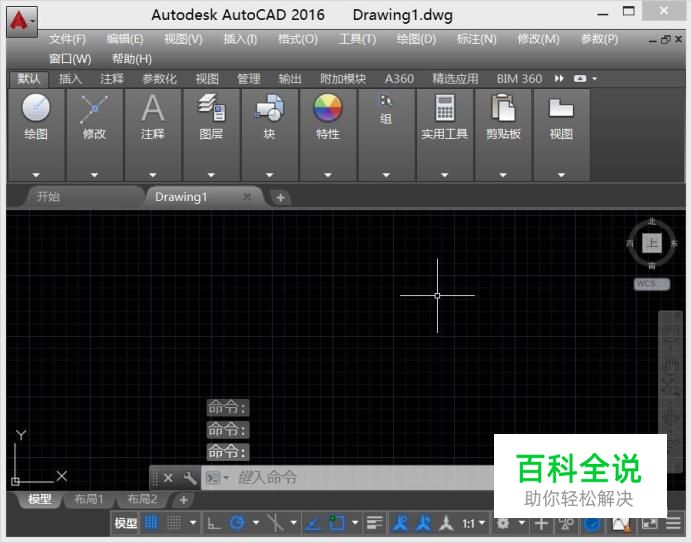Switch to the 附加模块 ribbon tab

click(x=343, y=79)
